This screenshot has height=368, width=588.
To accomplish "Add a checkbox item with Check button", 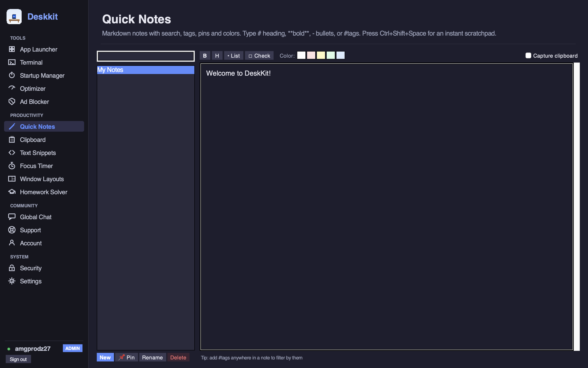I will tap(259, 55).
